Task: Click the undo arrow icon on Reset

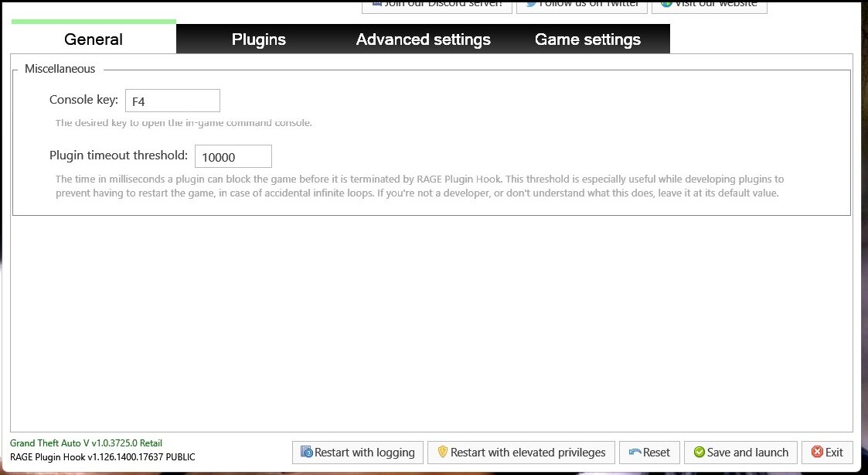Action: point(635,453)
